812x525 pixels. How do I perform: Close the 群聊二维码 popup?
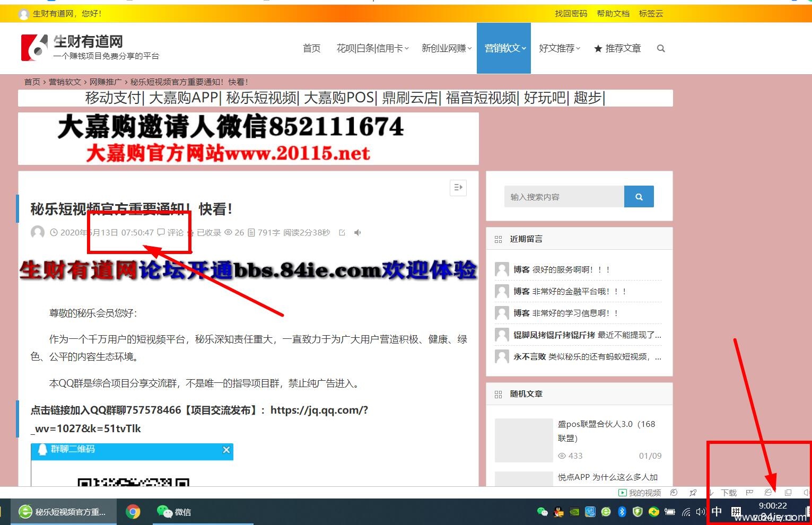click(x=226, y=450)
